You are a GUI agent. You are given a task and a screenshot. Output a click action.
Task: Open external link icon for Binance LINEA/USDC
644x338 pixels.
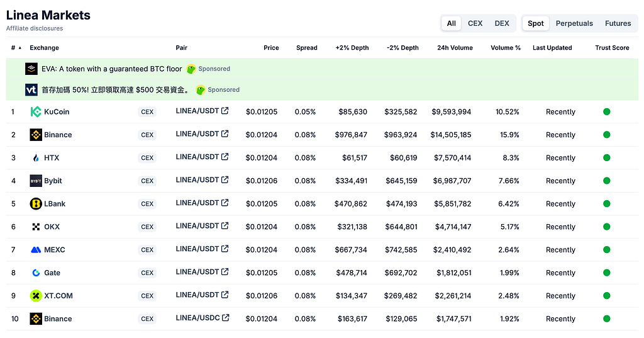point(226,318)
